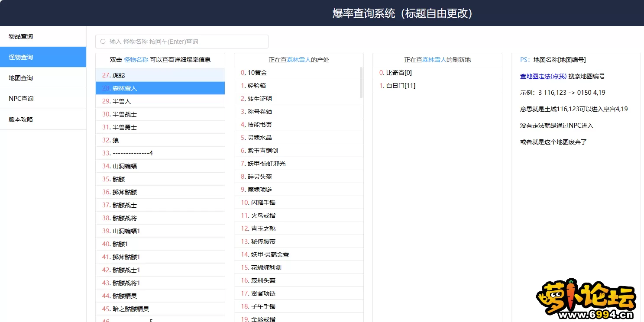This screenshot has height=322, width=644.
Task: Click the blue 怪物名称 text in list header
Action: 136,60
